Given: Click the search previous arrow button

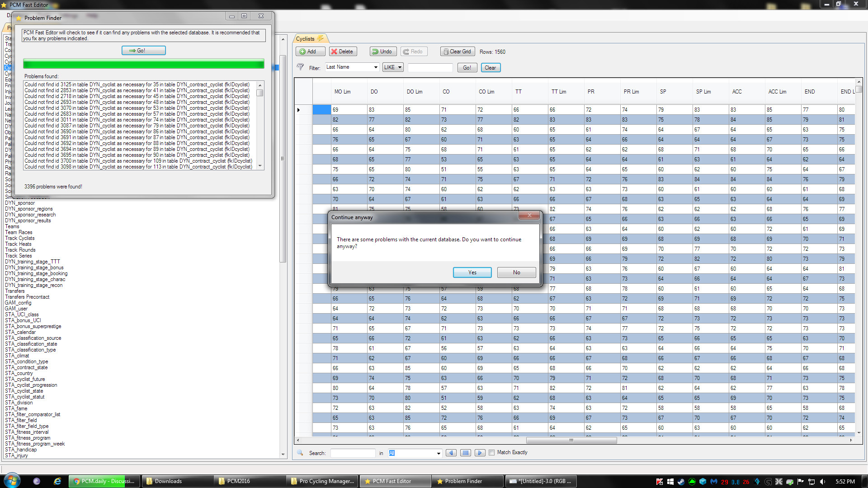Looking at the screenshot, I should [451, 453].
